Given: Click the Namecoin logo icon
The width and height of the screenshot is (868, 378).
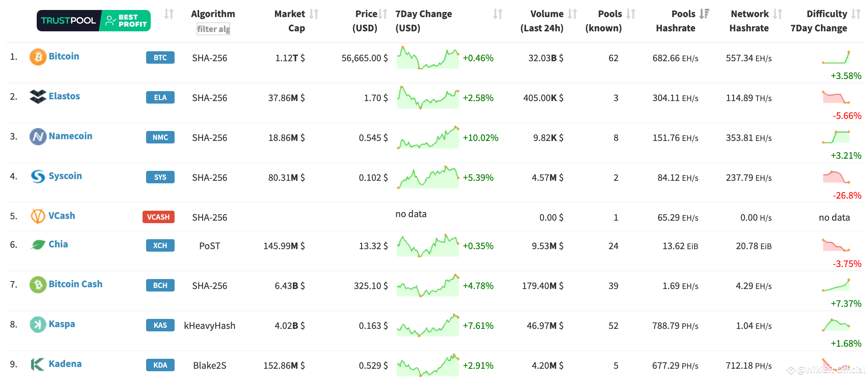Looking at the screenshot, I should pyautogui.click(x=38, y=137).
